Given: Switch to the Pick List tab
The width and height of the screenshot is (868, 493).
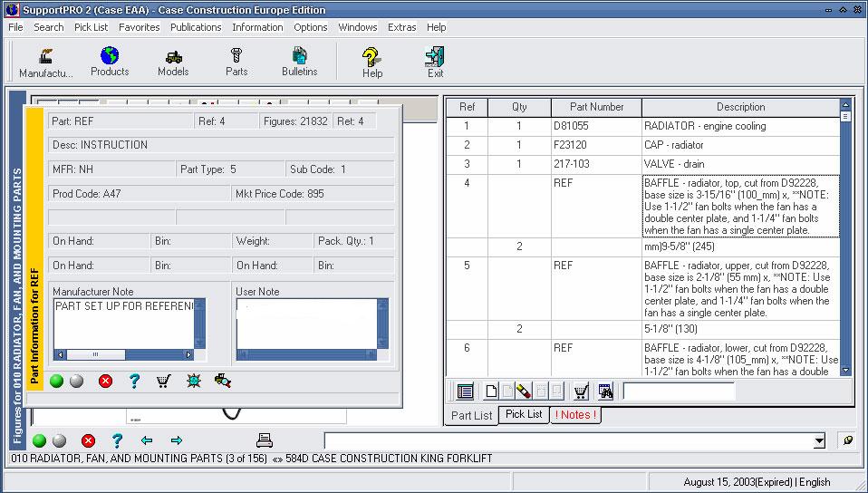Looking at the screenshot, I should (x=524, y=414).
